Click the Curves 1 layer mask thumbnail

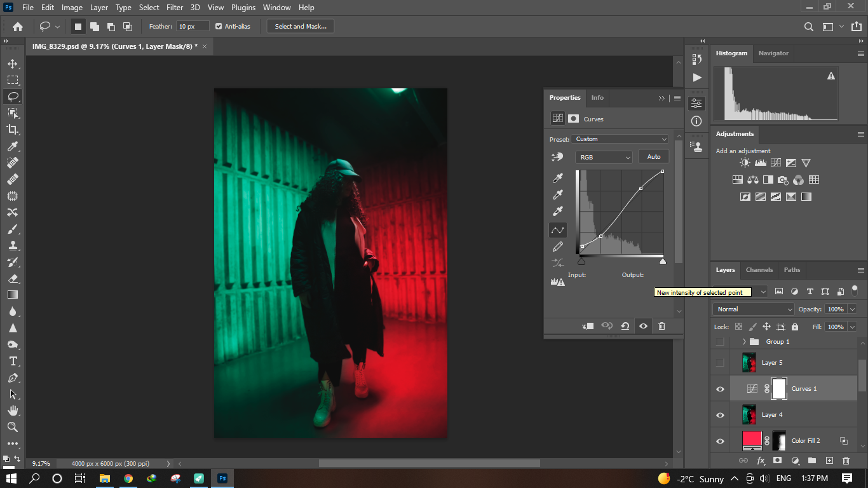[x=779, y=389]
